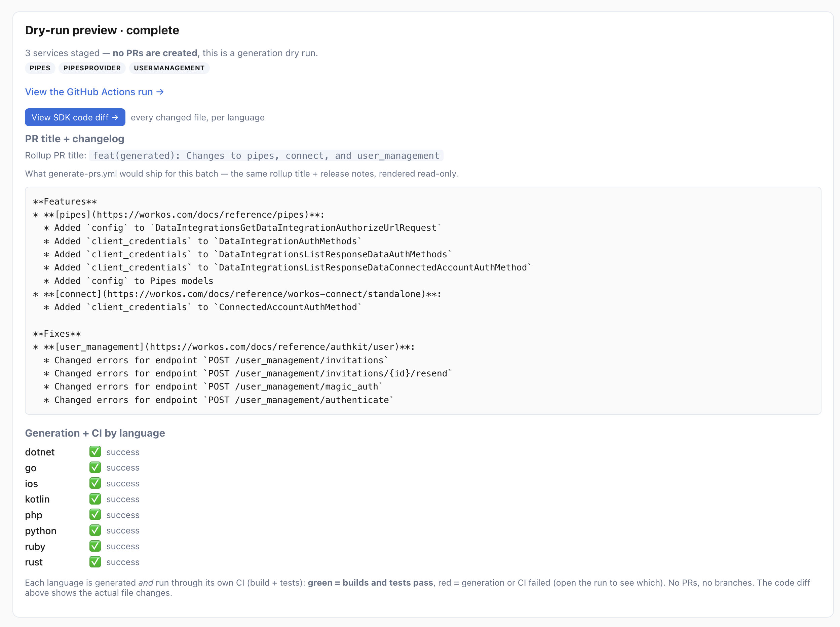
Task: Select the USERMANAGEMENT service badge
Action: coord(169,68)
